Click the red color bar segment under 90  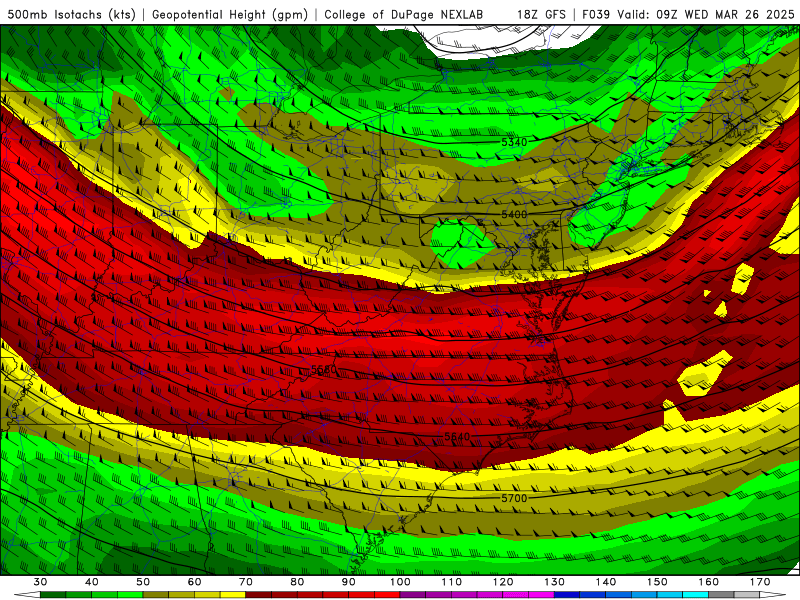tap(361, 595)
